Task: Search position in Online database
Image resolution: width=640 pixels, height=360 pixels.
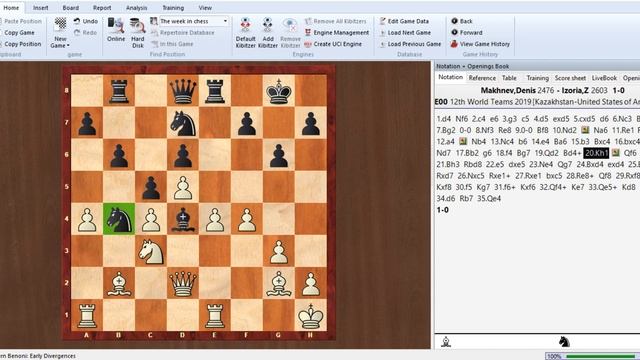Action: pyautogui.click(x=116, y=30)
